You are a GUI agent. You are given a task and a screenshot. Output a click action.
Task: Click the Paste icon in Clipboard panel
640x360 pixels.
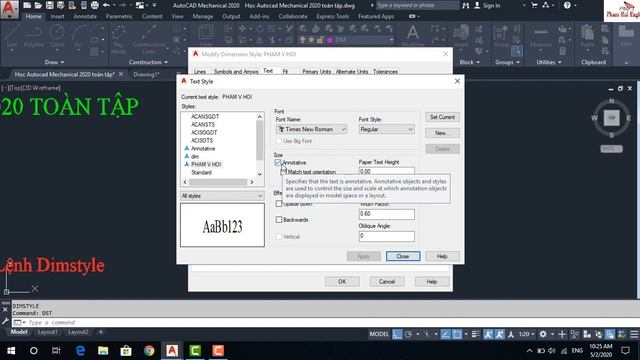tap(587, 37)
